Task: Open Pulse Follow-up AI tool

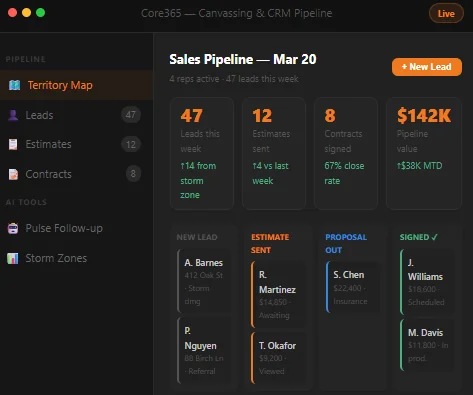Action: coord(76,228)
